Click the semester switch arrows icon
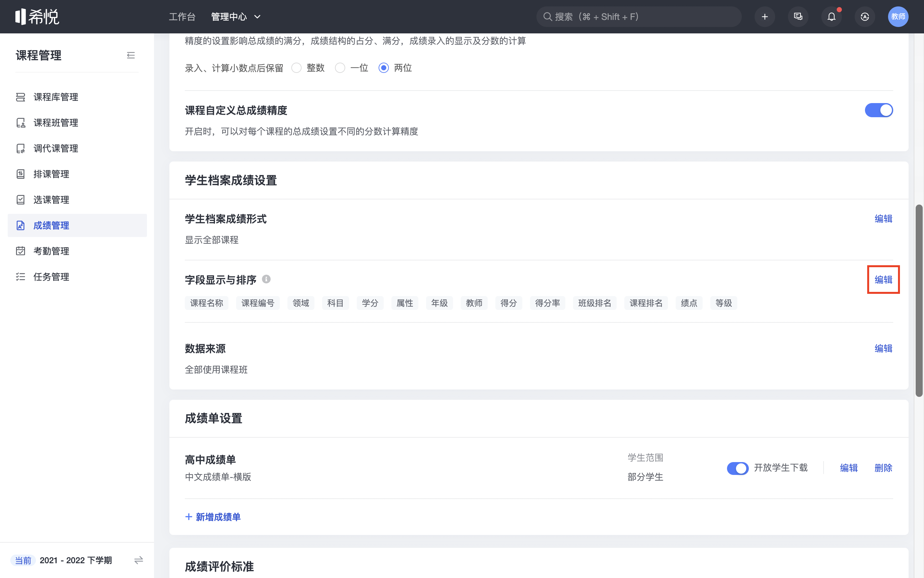Viewport: 924px width, 578px height. coord(139,560)
